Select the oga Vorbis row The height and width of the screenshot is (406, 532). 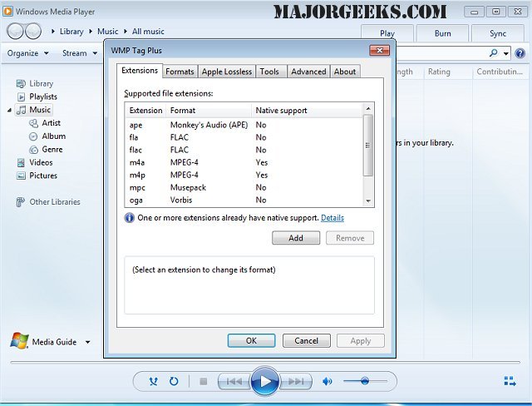pyautogui.click(x=244, y=200)
